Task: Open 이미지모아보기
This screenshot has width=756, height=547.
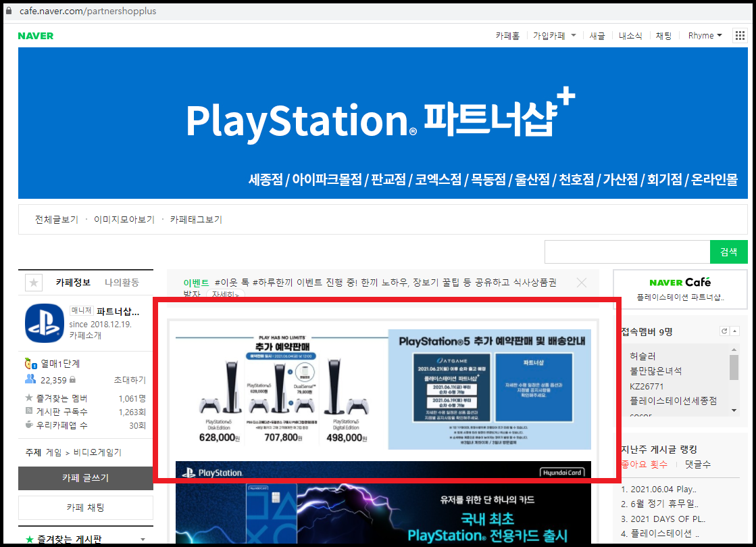Action: tap(124, 220)
